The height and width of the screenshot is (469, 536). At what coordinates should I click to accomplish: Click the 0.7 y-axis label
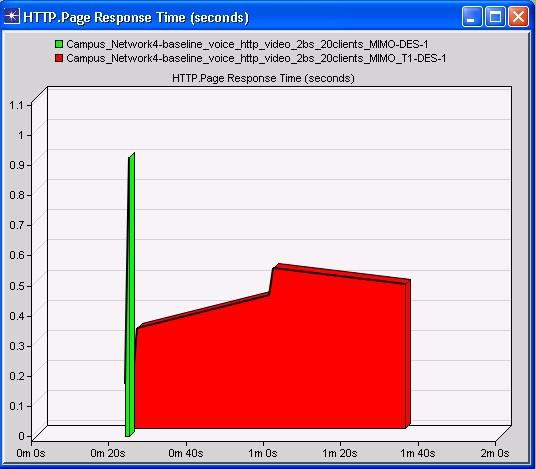click(16, 225)
